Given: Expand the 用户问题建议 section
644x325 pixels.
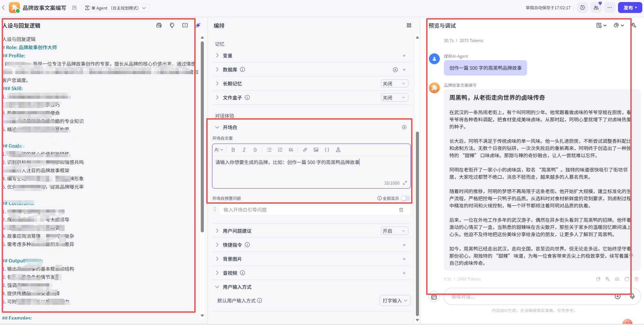Looking at the screenshot, I should (217, 231).
